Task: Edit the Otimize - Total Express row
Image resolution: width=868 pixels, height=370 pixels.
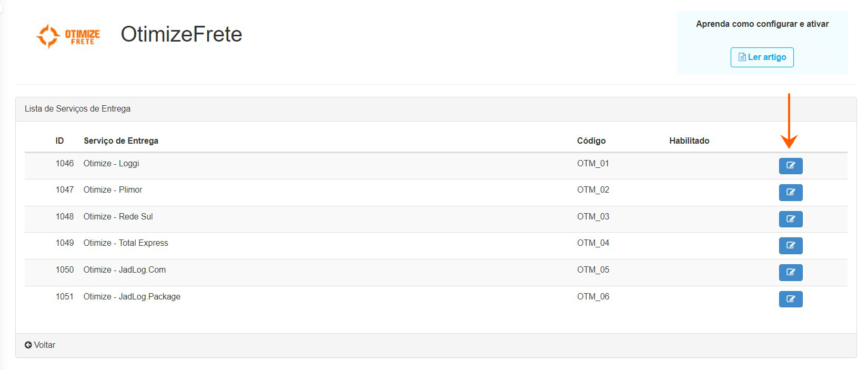Action: (790, 245)
